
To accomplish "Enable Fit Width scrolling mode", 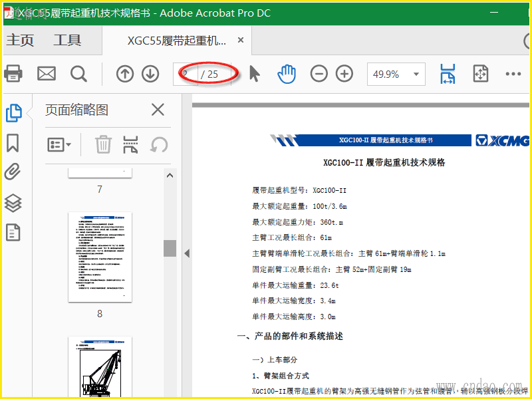I will coord(448,74).
